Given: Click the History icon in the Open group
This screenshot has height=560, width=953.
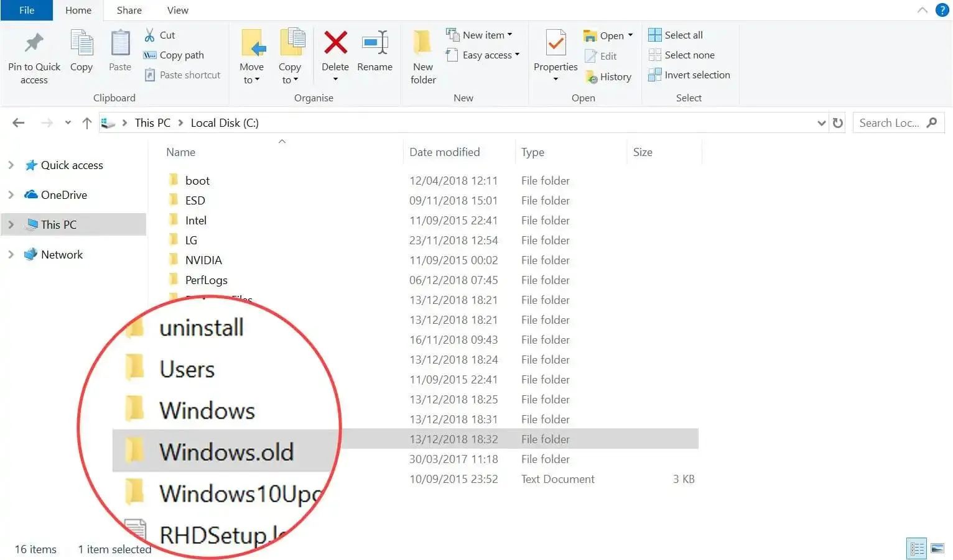Looking at the screenshot, I should coord(608,76).
